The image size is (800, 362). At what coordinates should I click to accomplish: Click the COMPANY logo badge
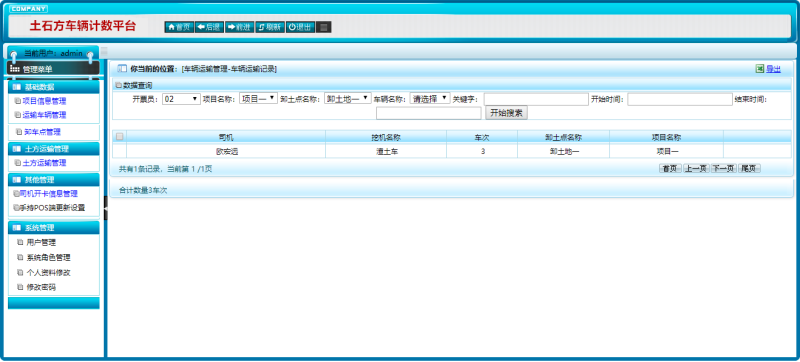click(29, 9)
